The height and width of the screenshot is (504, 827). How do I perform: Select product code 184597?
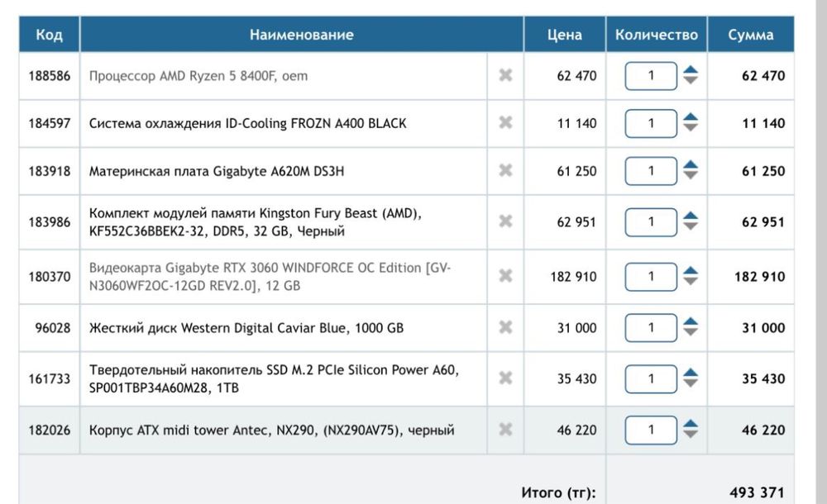[x=49, y=123]
